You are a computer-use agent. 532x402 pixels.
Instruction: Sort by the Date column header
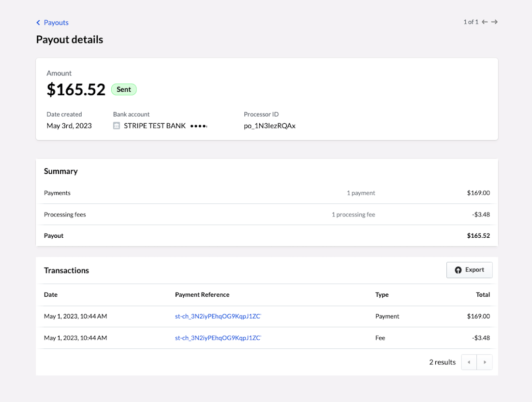(x=50, y=295)
